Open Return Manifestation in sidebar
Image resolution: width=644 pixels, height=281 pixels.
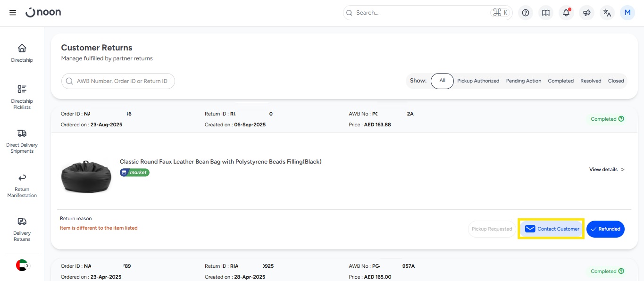click(22, 185)
